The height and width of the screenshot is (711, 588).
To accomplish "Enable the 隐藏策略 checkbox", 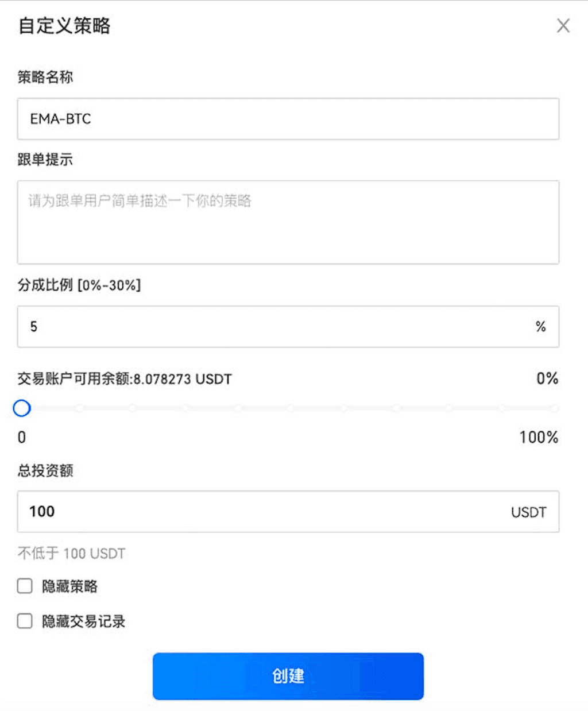I will (x=25, y=586).
